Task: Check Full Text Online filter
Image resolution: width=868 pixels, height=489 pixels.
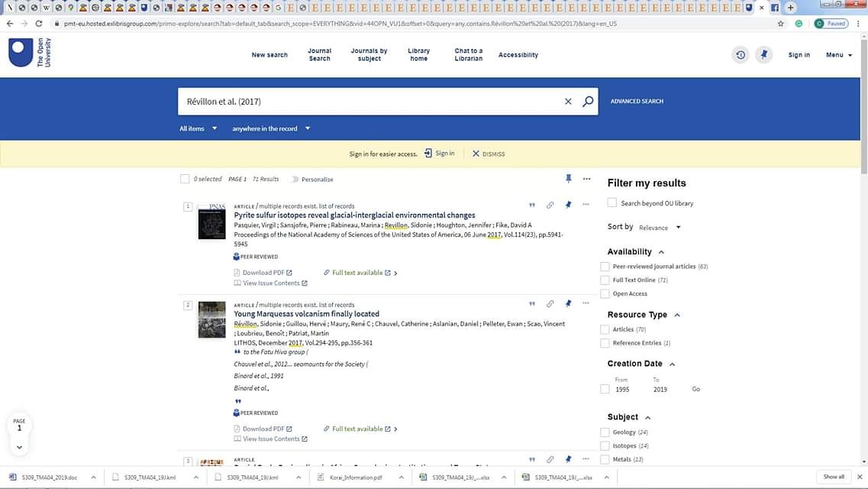Action: (605, 280)
